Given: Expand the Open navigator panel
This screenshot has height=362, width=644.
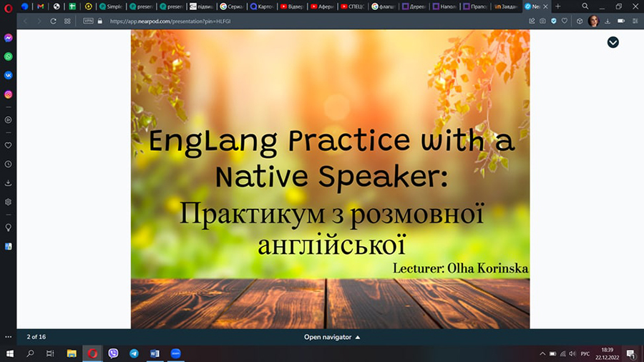Looking at the screenshot, I should tap(332, 336).
